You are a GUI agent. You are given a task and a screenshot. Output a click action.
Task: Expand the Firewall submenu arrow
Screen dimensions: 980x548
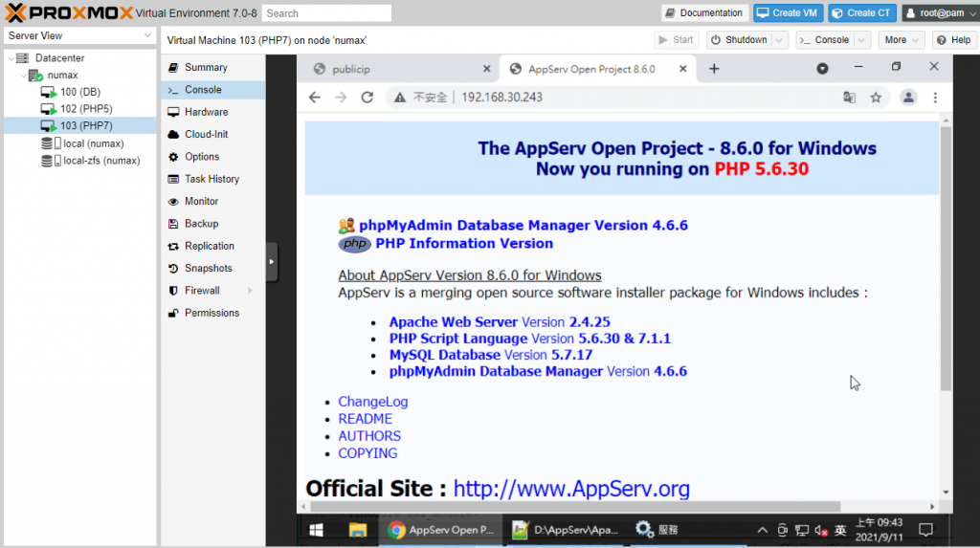250,291
